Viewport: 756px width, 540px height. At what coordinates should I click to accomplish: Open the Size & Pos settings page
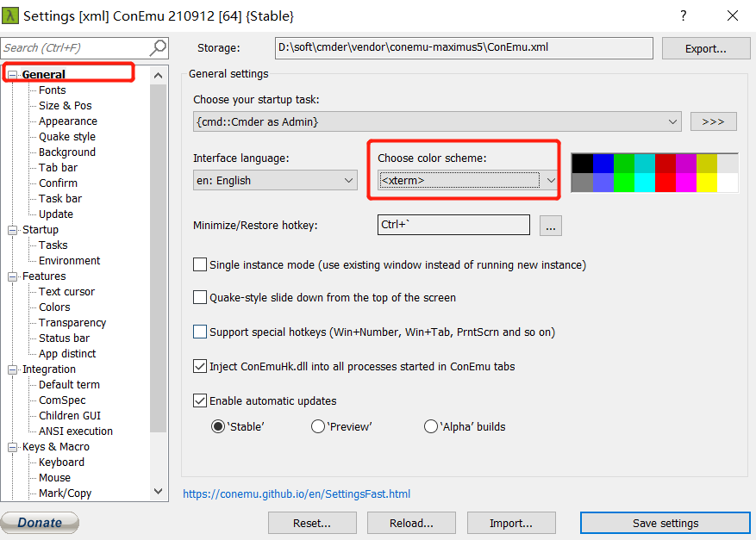click(66, 105)
